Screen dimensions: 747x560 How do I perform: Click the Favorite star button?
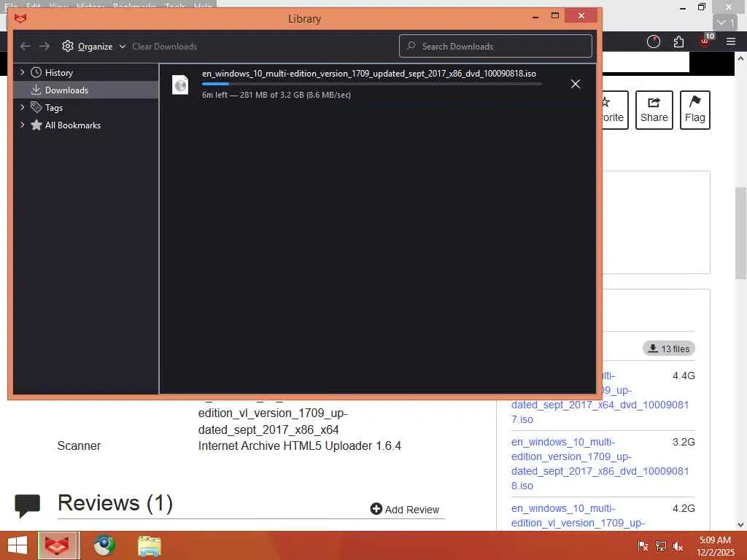pos(615,110)
